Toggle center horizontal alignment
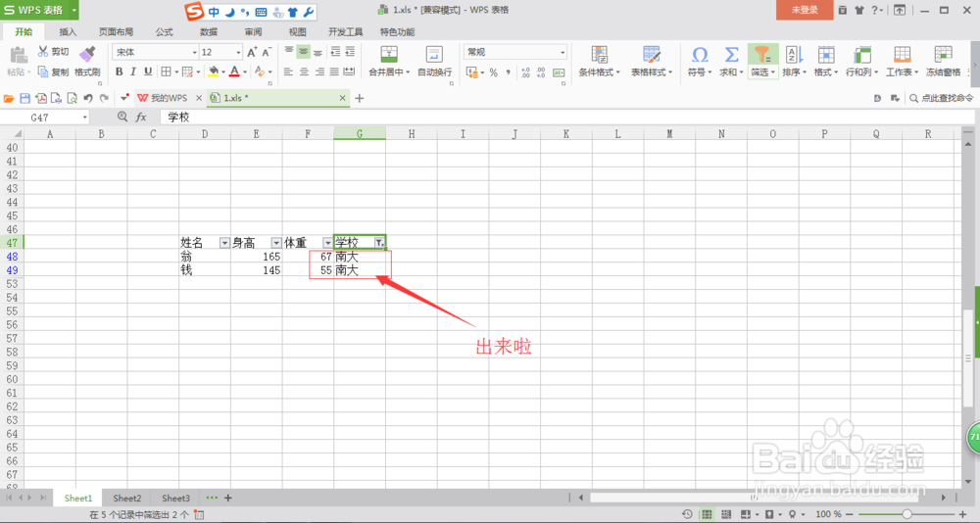Viewport: 980px width, 523px height. click(304, 71)
